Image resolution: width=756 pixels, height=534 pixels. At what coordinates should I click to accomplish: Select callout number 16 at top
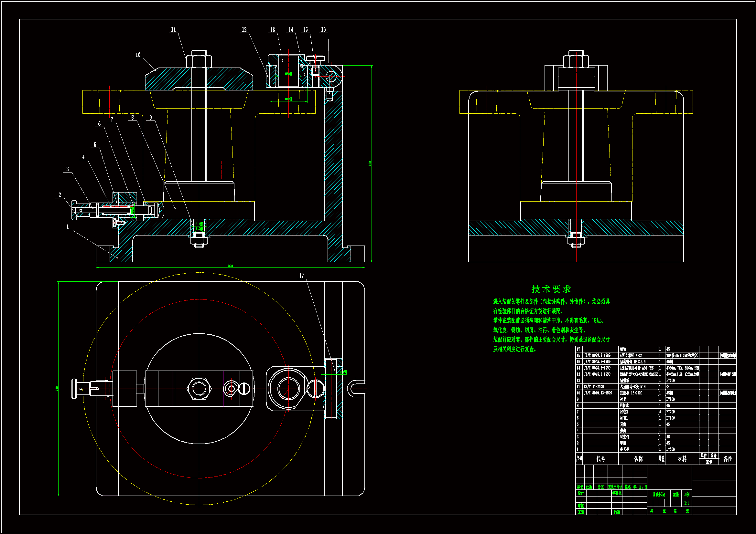323,30
